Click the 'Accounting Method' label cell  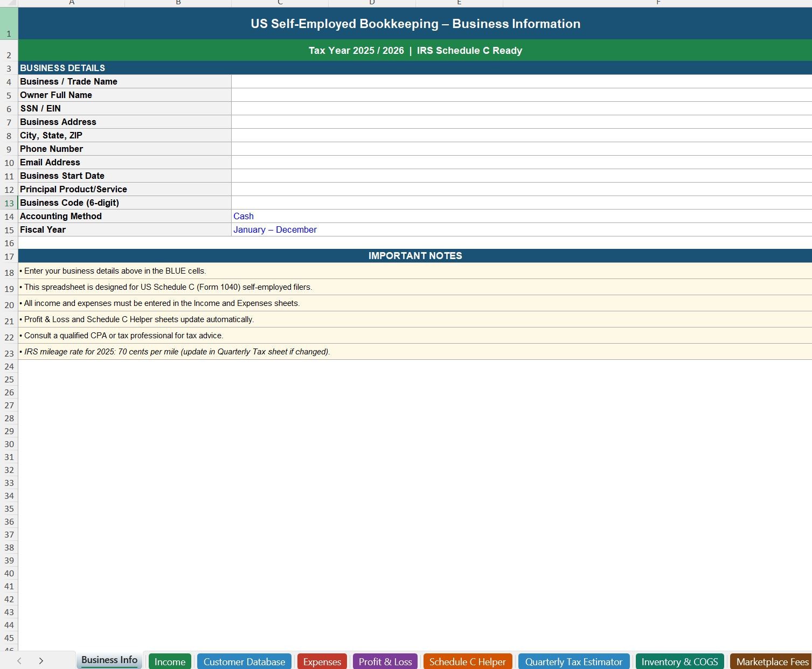[x=124, y=216]
